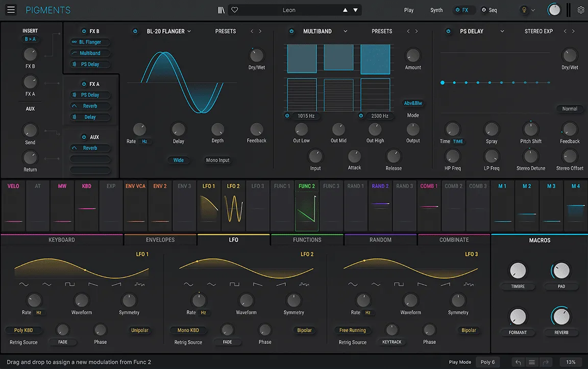Select LFO 1 square waveform icon

(x=70, y=284)
